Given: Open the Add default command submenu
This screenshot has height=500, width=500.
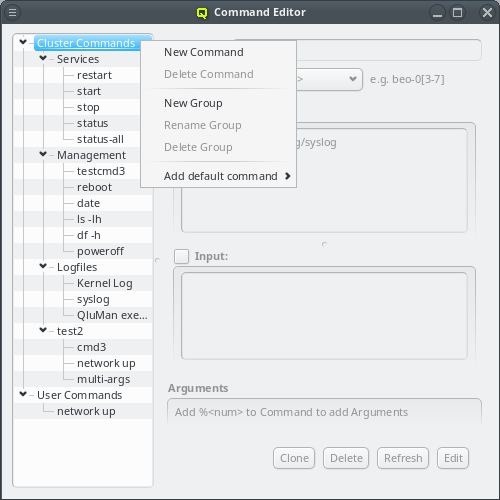Looking at the screenshot, I should coord(220,176).
